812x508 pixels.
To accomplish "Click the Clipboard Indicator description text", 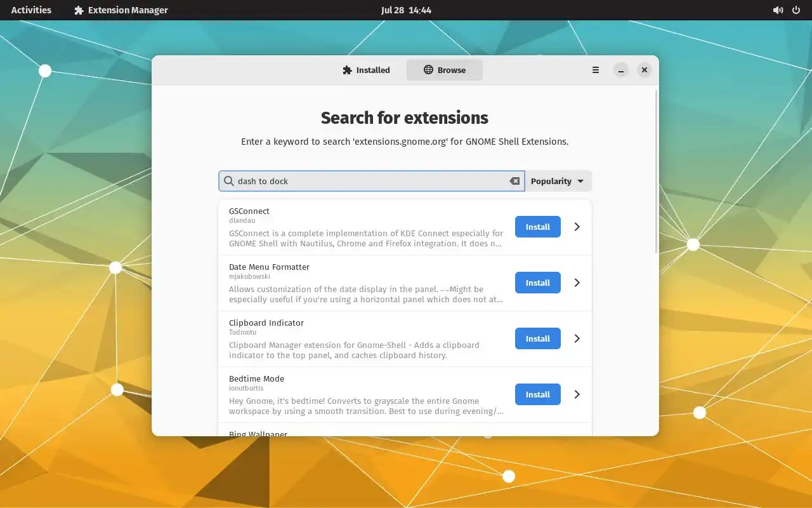I will [354, 350].
